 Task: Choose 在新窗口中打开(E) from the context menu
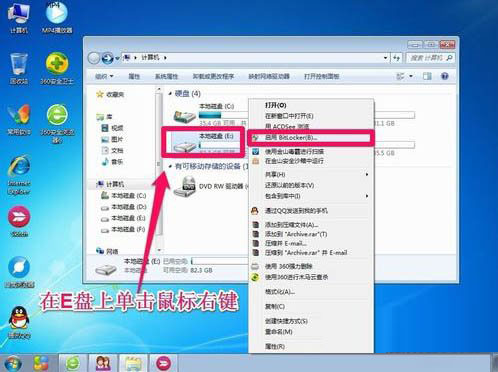tap(311, 116)
